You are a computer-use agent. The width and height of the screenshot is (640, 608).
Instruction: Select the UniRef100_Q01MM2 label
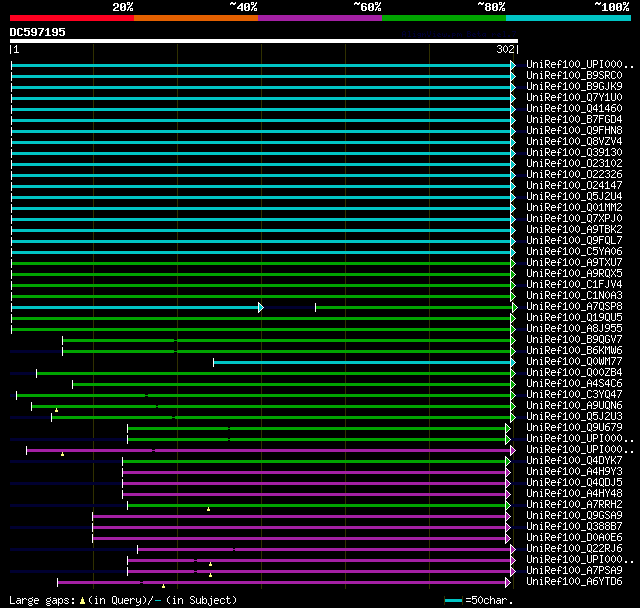pos(574,208)
